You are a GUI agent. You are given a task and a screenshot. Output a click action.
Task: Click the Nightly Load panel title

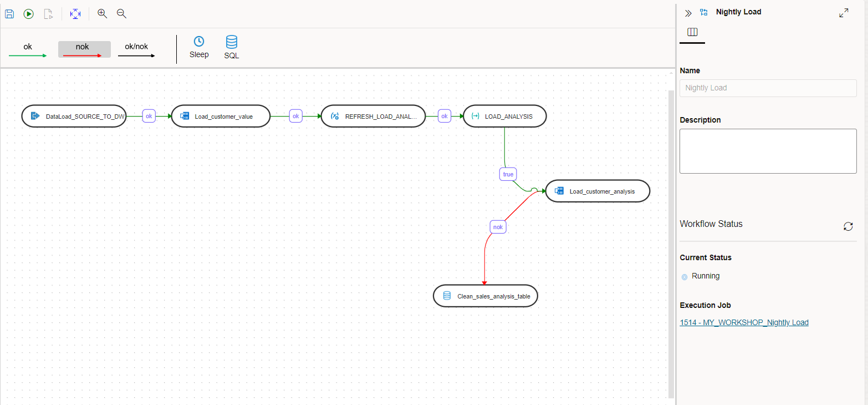[x=738, y=12]
